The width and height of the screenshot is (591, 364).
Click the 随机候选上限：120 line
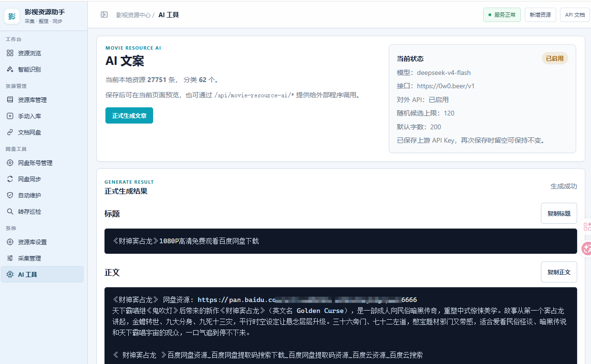tap(425, 113)
